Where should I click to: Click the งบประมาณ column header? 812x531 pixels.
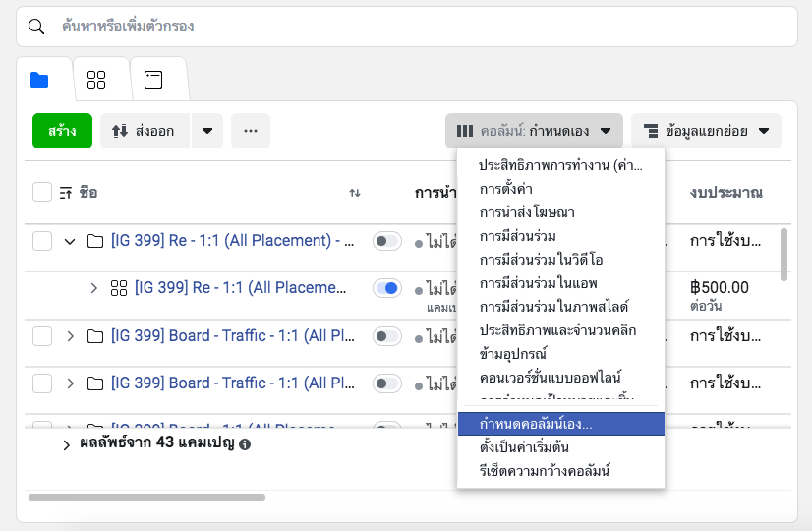pyautogui.click(x=726, y=193)
